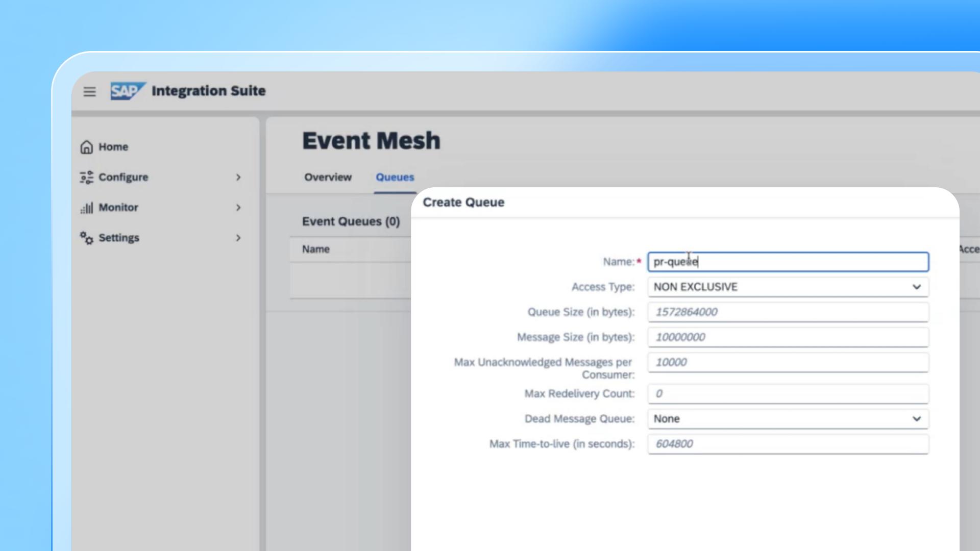
Task: Expand the Settings section chevron
Action: [238, 238]
